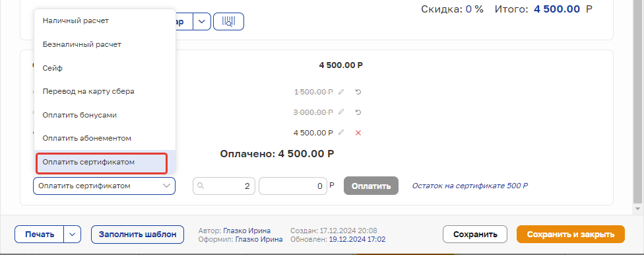Click the payment amount input field
This screenshot has height=255, width=644.
pyautogui.click(x=292, y=186)
